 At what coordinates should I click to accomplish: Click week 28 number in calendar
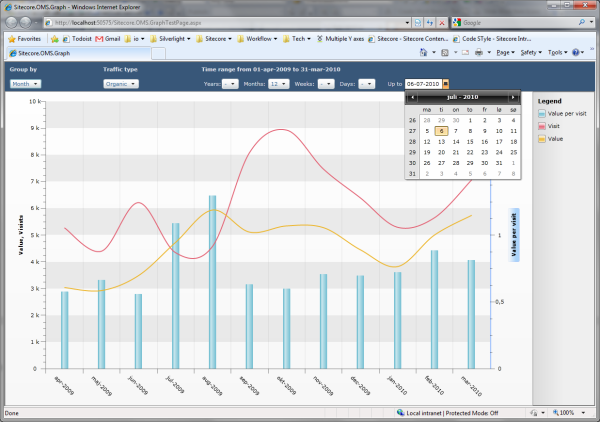tap(412, 142)
